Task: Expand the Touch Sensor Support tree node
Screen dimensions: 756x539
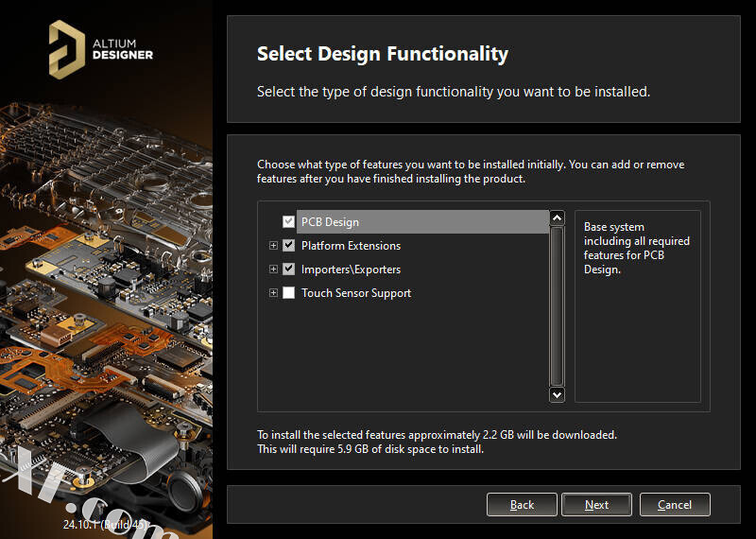Action: [273, 292]
